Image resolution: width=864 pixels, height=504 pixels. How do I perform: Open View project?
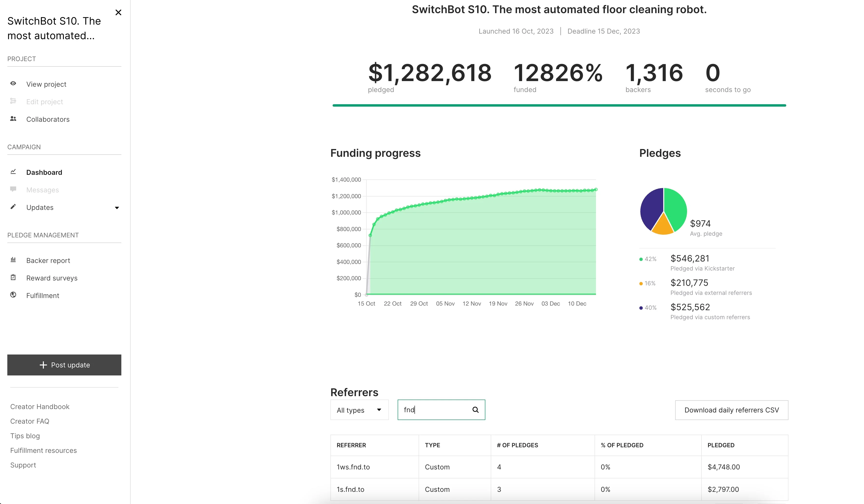[46, 84]
